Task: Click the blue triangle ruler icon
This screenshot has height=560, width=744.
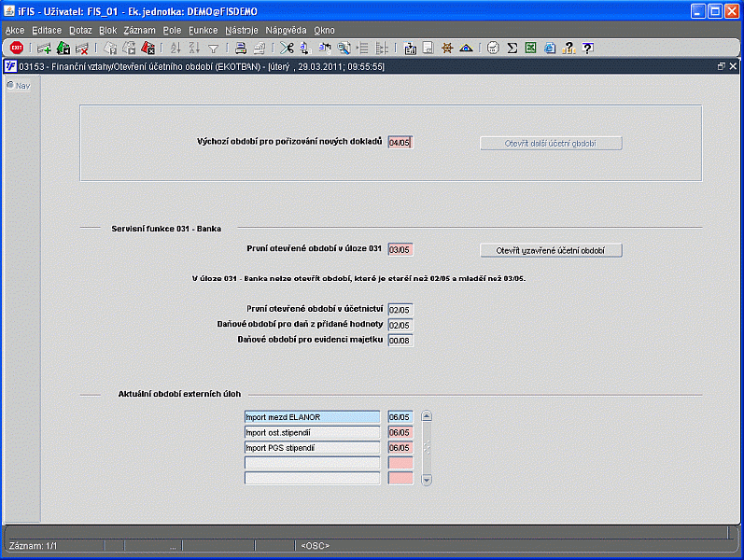Action: [x=466, y=48]
